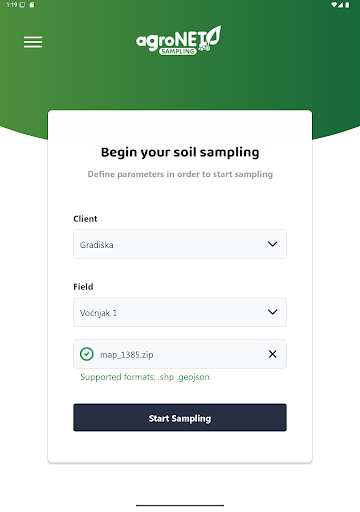The height and width of the screenshot is (512, 360).
Task: Open the Gradiška client selector
Action: (180, 244)
